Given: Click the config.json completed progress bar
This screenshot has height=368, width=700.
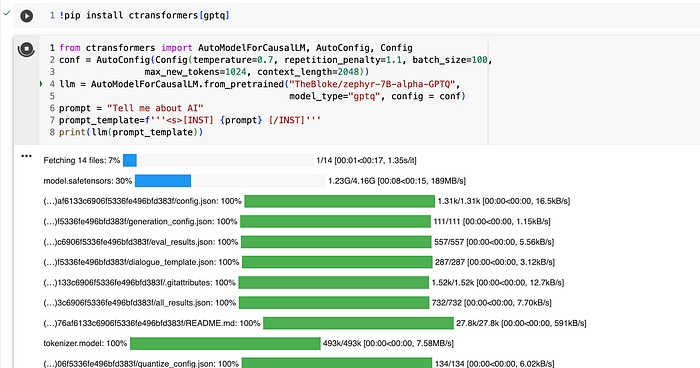Looking at the screenshot, I should pos(339,201).
